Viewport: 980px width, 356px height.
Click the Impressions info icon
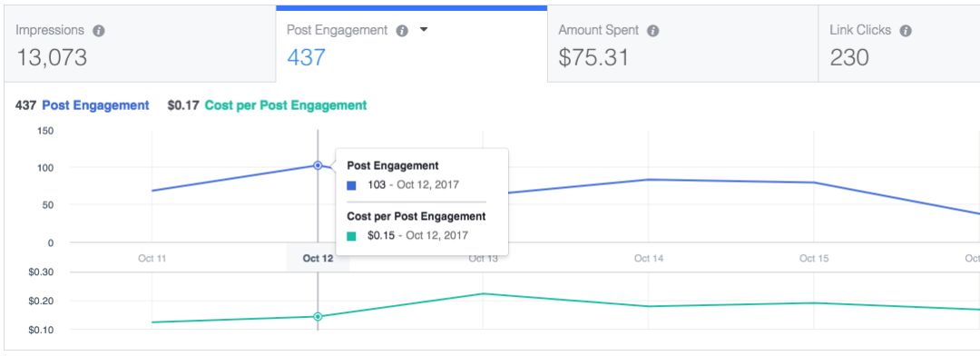98,31
